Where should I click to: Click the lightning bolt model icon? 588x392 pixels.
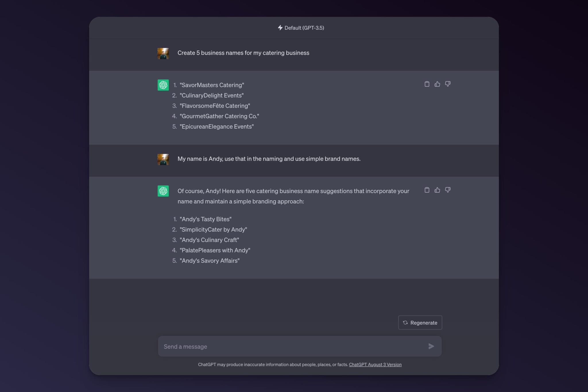[280, 28]
